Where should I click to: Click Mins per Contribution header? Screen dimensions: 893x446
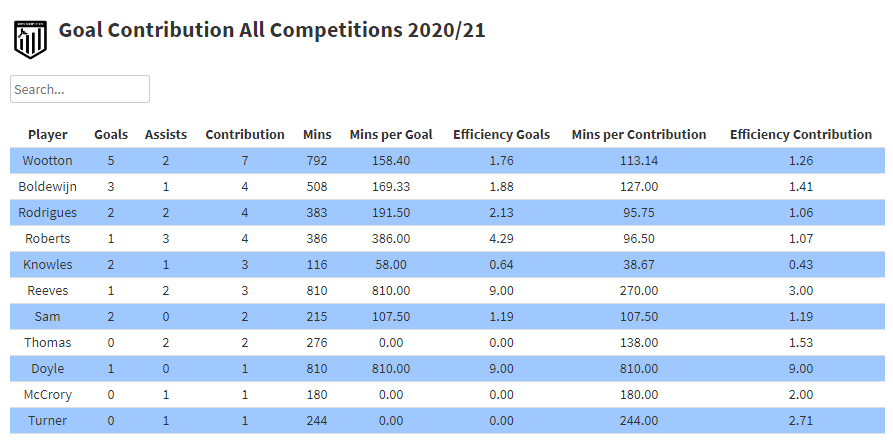point(639,134)
